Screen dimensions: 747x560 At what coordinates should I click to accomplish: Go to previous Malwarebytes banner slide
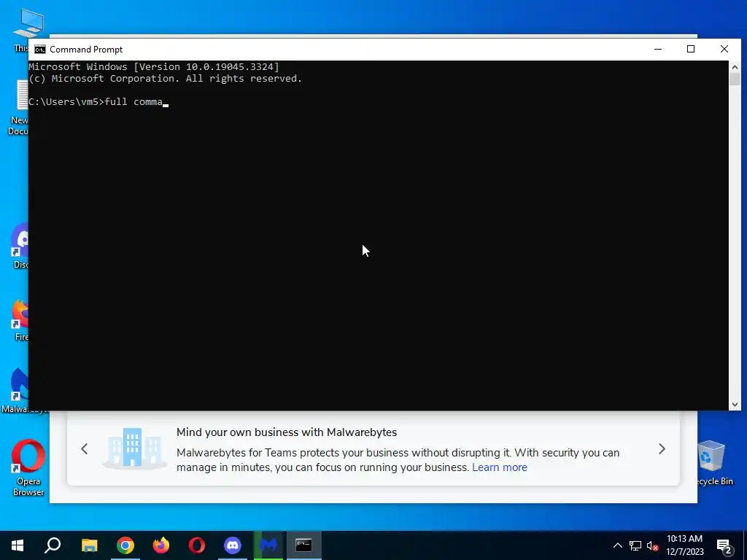[85, 448]
